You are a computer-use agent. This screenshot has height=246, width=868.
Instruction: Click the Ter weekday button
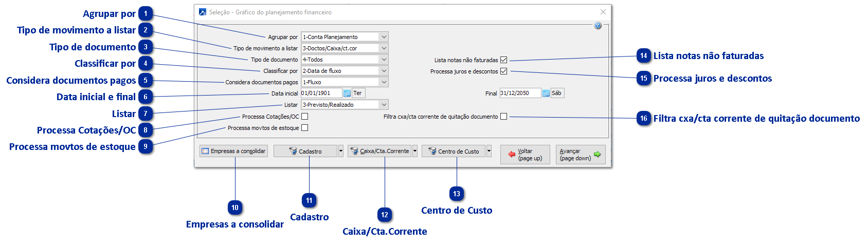[x=358, y=93]
